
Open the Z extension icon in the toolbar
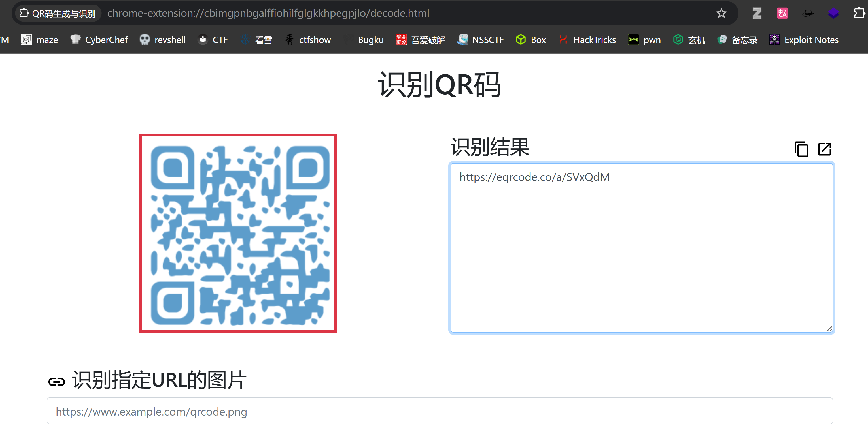[757, 14]
